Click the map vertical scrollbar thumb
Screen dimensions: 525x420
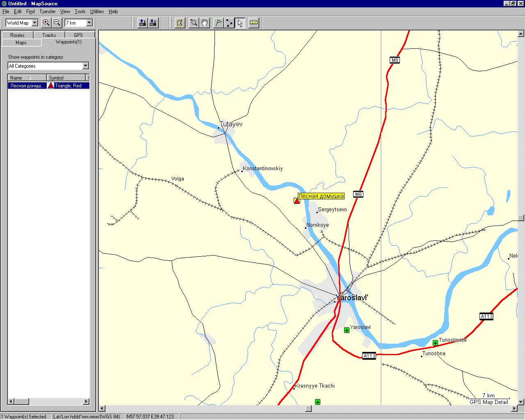521,218
